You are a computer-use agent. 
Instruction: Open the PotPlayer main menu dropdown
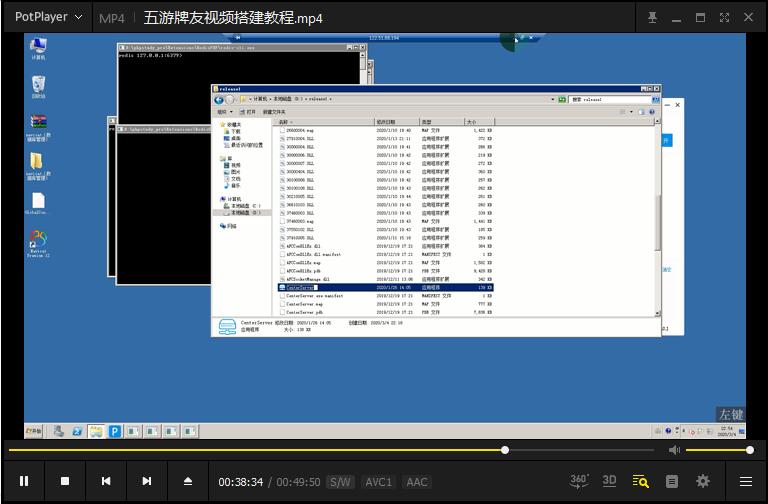[x=48, y=17]
